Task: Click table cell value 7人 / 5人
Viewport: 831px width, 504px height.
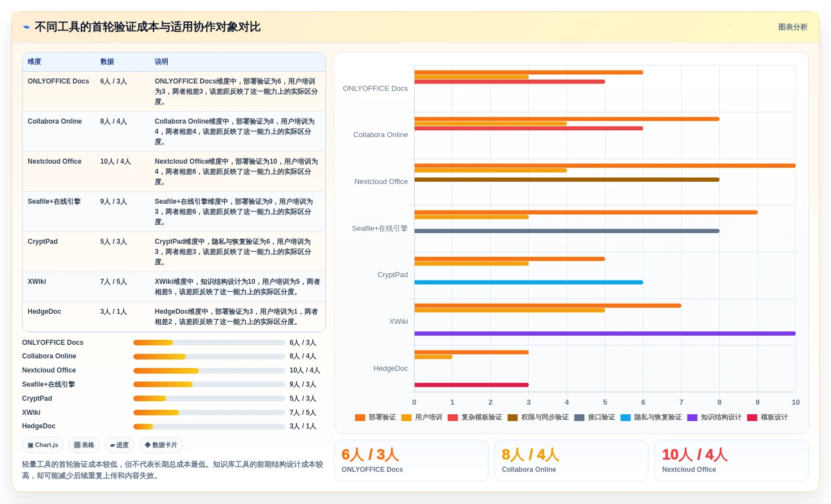Action: click(x=114, y=282)
